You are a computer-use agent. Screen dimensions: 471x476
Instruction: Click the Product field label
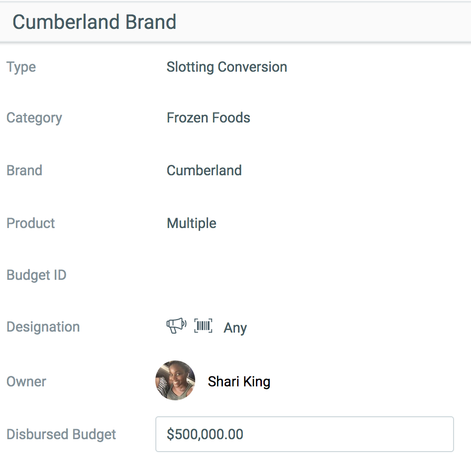point(31,223)
